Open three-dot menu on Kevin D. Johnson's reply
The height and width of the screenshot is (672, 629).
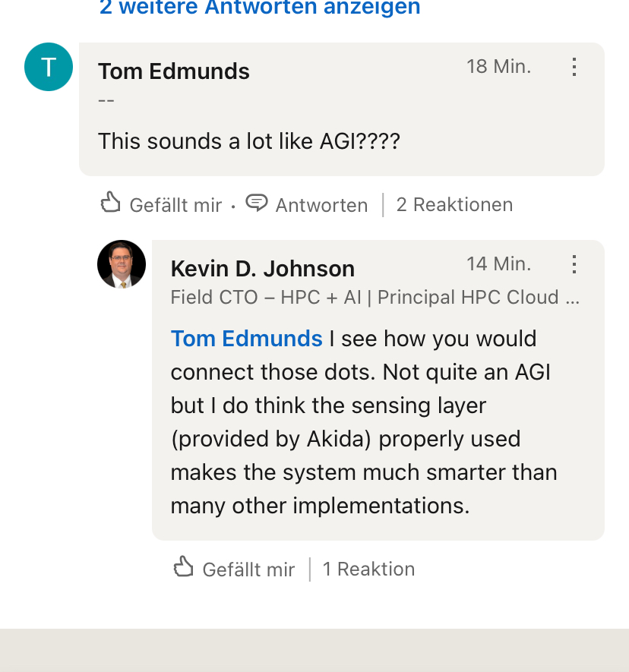tap(574, 264)
